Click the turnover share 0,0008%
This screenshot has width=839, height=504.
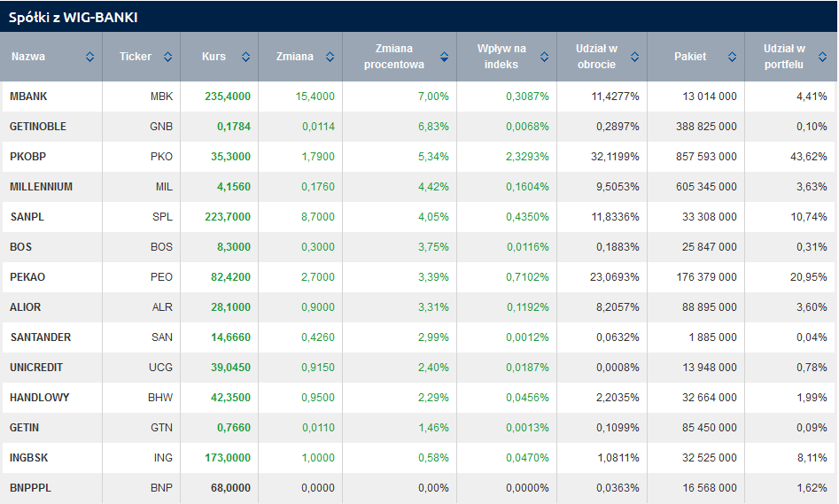tap(618, 368)
